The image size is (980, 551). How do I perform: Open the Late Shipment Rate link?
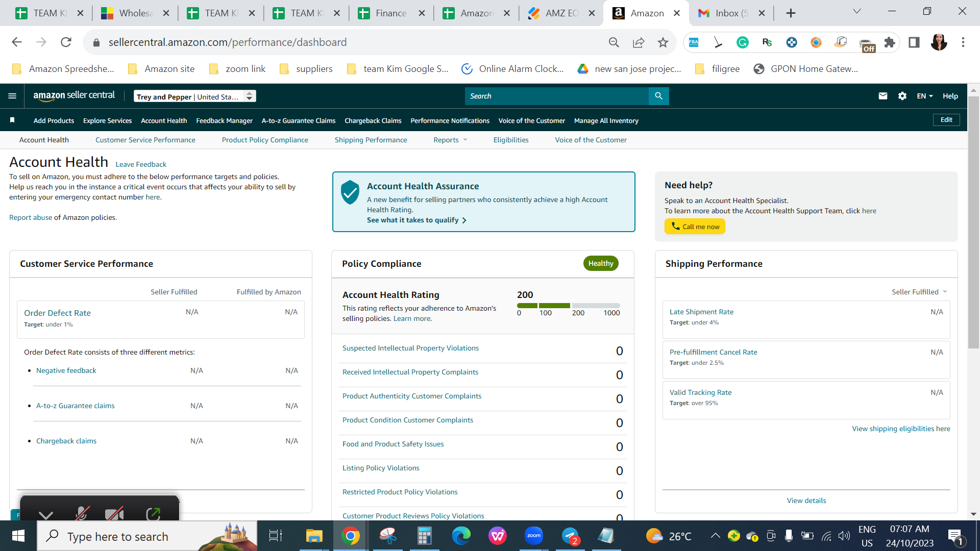(x=701, y=312)
